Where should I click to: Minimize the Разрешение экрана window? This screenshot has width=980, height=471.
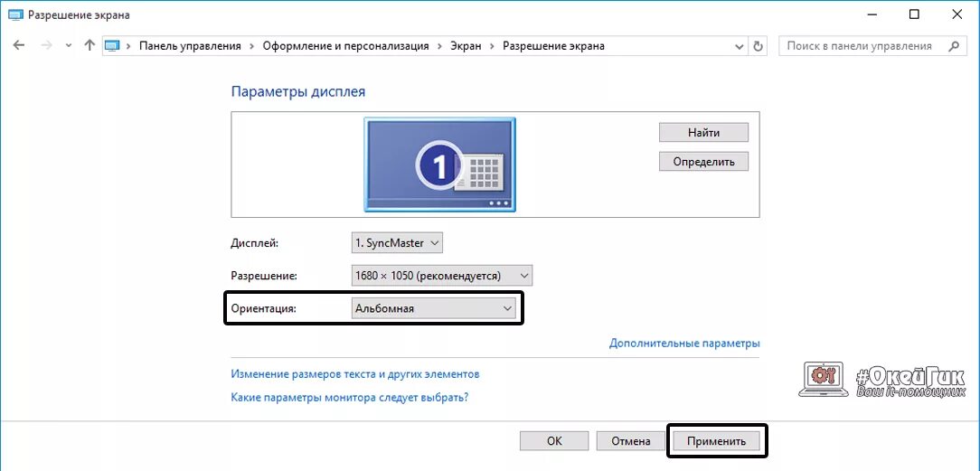[872, 14]
